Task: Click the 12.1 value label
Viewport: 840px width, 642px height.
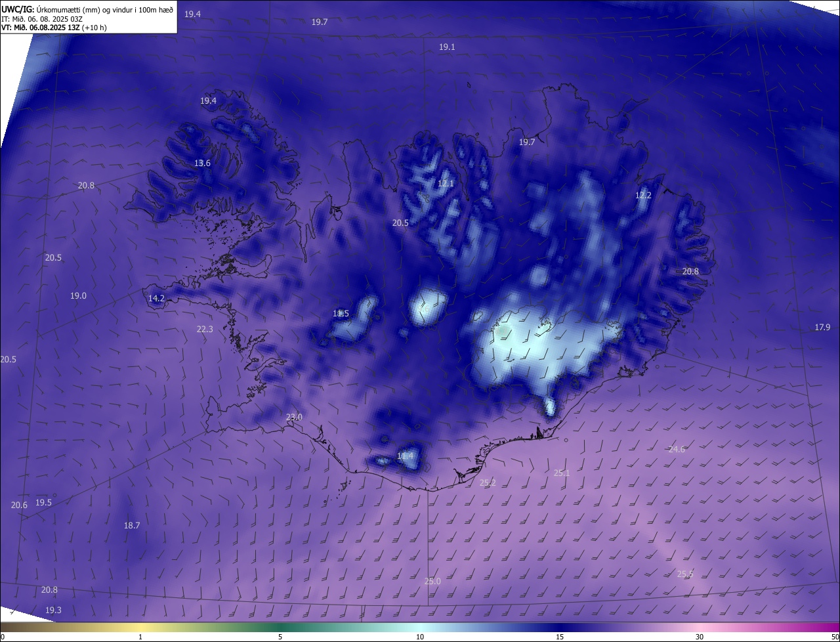Action: (446, 184)
